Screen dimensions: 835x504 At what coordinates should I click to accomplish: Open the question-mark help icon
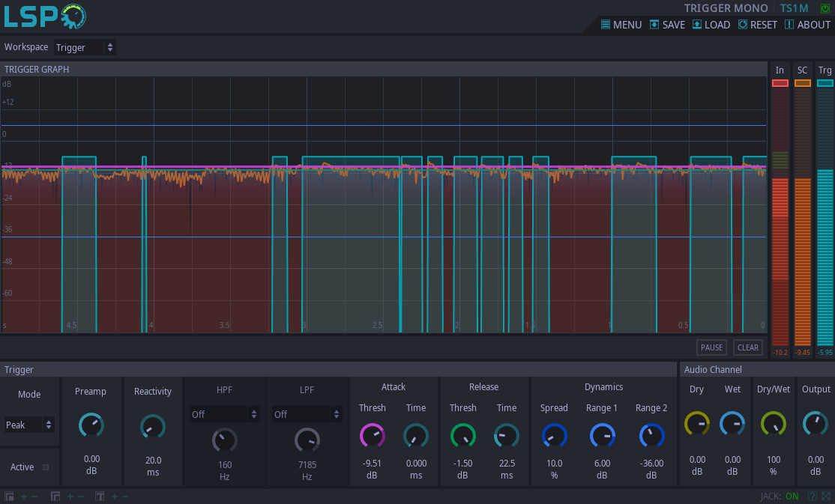[x=812, y=497]
